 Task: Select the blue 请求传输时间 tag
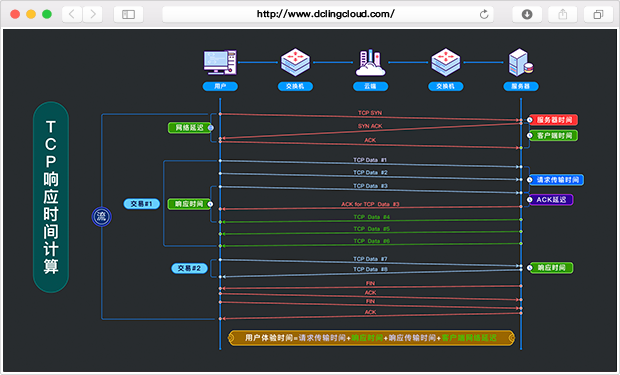coord(556,180)
